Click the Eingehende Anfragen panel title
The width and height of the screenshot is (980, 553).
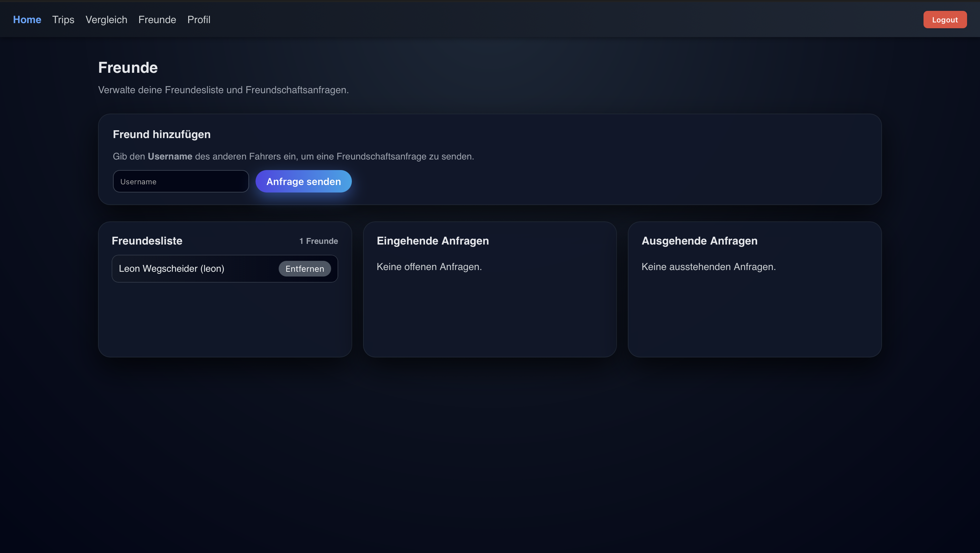click(x=433, y=240)
